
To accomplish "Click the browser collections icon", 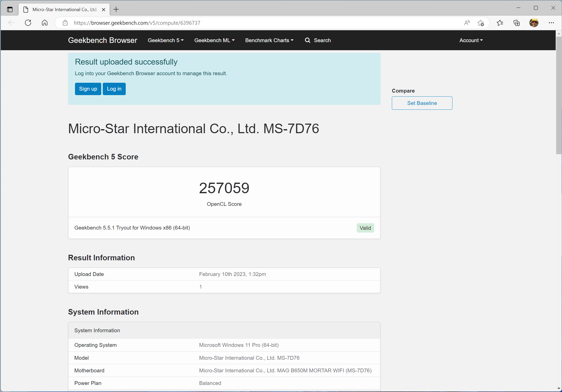I will click(x=517, y=23).
